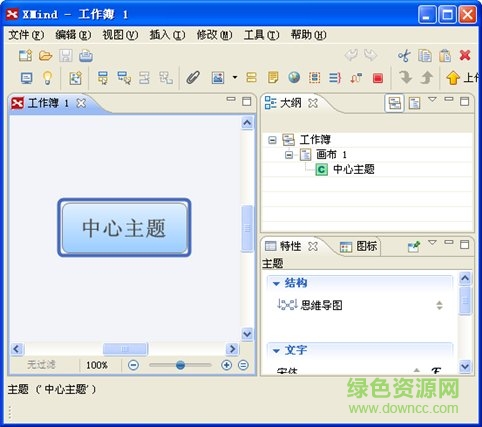Click the Copy icon
482x427 pixels.
pyautogui.click(x=425, y=55)
